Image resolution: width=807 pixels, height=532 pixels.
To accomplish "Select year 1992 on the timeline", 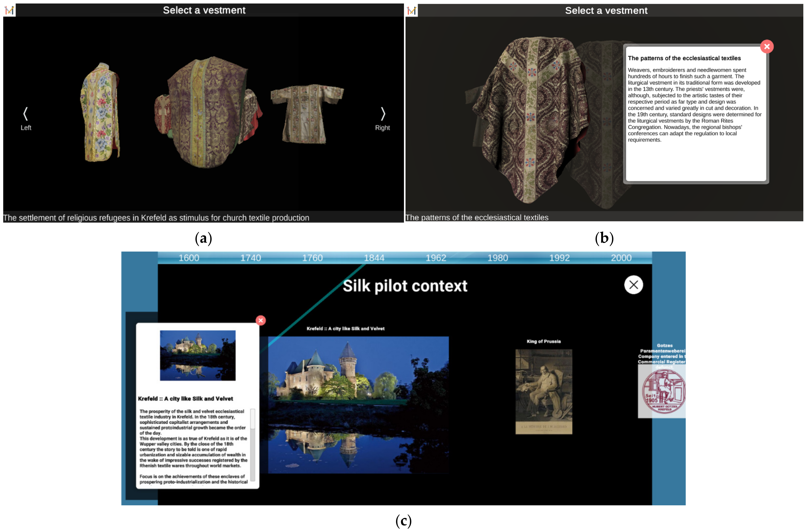I will click(x=559, y=258).
